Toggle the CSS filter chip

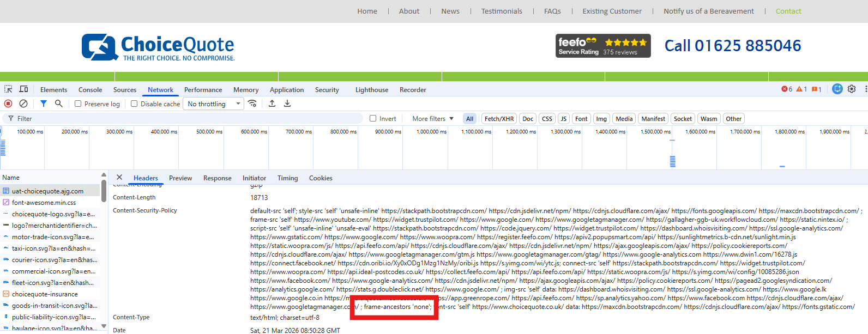(x=547, y=119)
